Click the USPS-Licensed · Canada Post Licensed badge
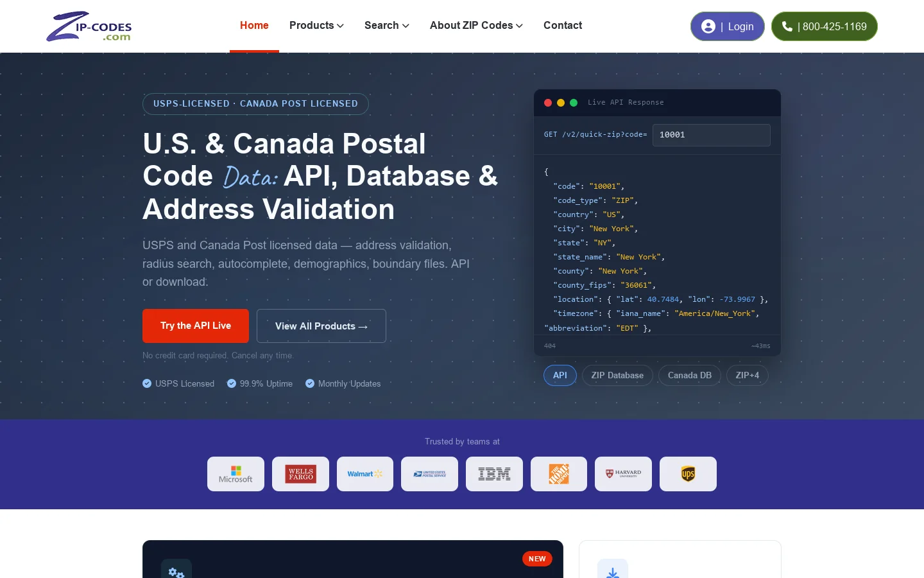924x578 pixels. point(255,104)
